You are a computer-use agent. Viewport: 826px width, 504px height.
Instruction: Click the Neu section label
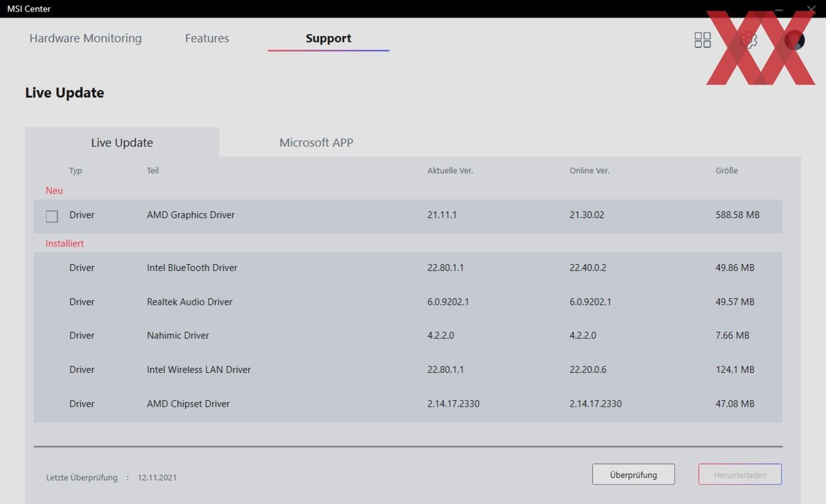pyautogui.click(x=54, y=191)
